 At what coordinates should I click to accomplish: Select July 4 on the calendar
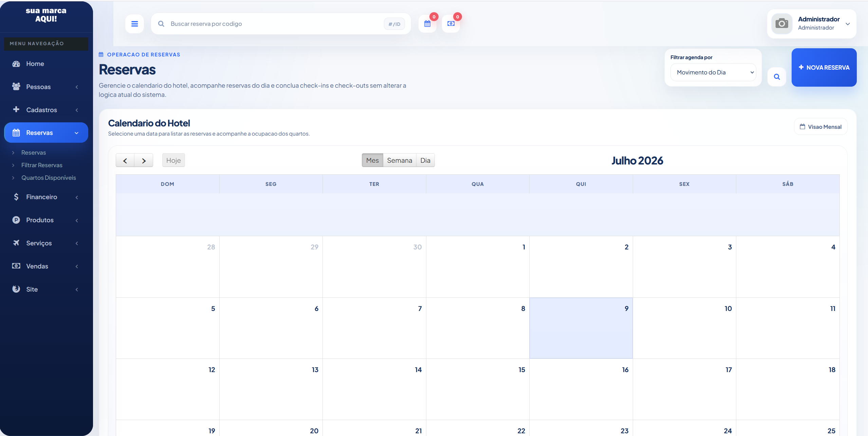788,267
